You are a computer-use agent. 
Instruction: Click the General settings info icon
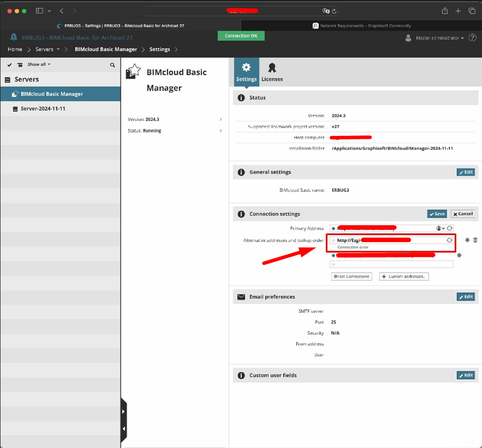pyautogui.click(x=241, y=172)
